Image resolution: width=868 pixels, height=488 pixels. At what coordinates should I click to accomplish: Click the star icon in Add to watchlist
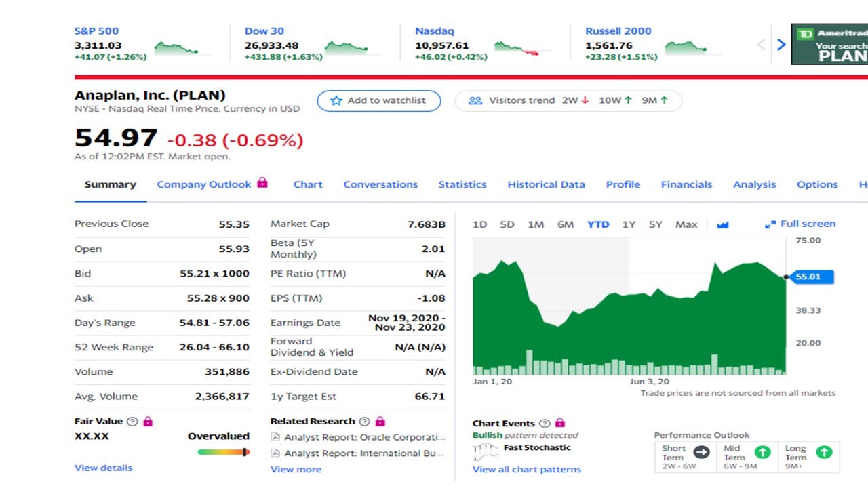point(336,101)
